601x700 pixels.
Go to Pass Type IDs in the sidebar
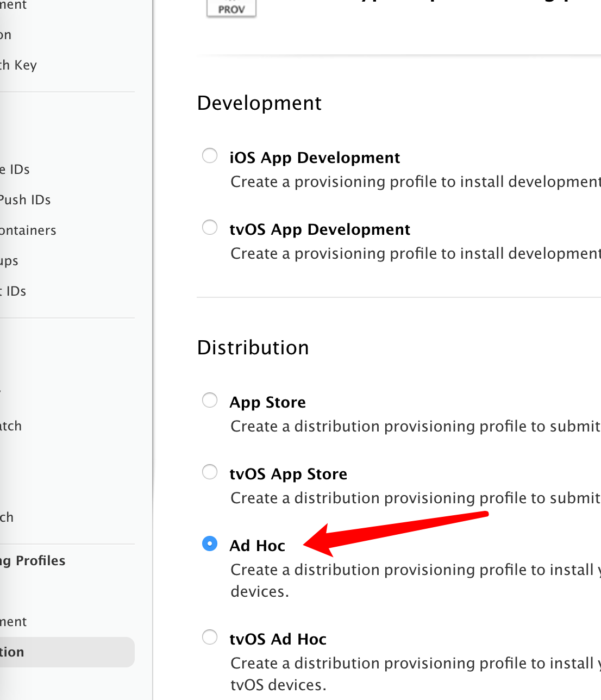click(15, 170)
